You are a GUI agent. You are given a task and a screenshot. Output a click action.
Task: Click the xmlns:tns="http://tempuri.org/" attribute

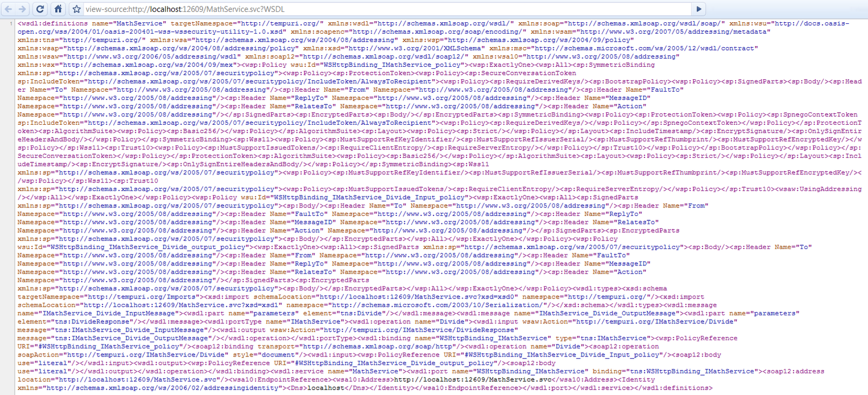click(x=81, y=40)
